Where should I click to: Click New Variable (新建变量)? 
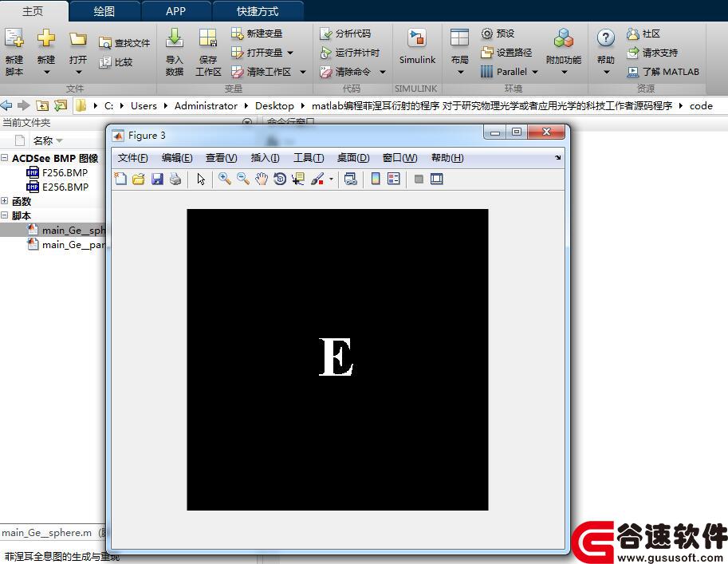257,34
